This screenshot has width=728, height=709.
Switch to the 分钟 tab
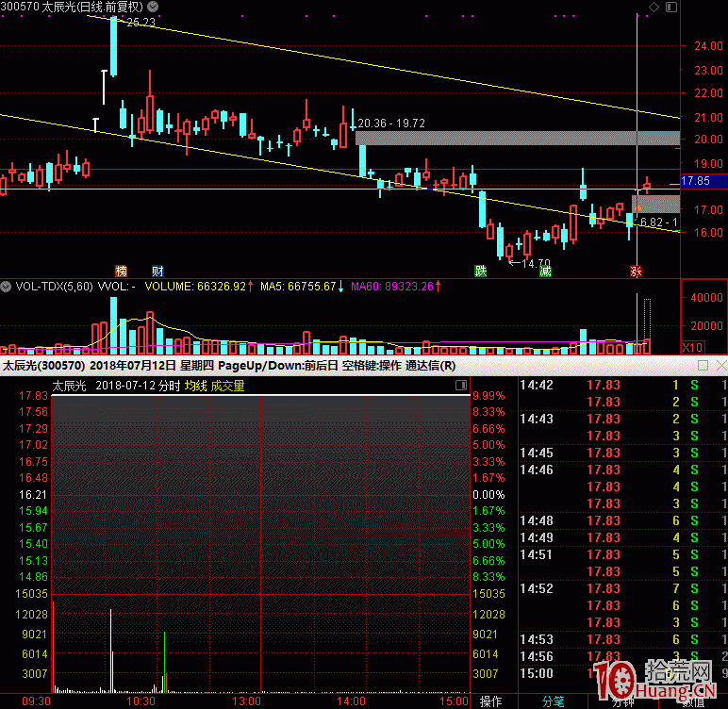(622, 701)
